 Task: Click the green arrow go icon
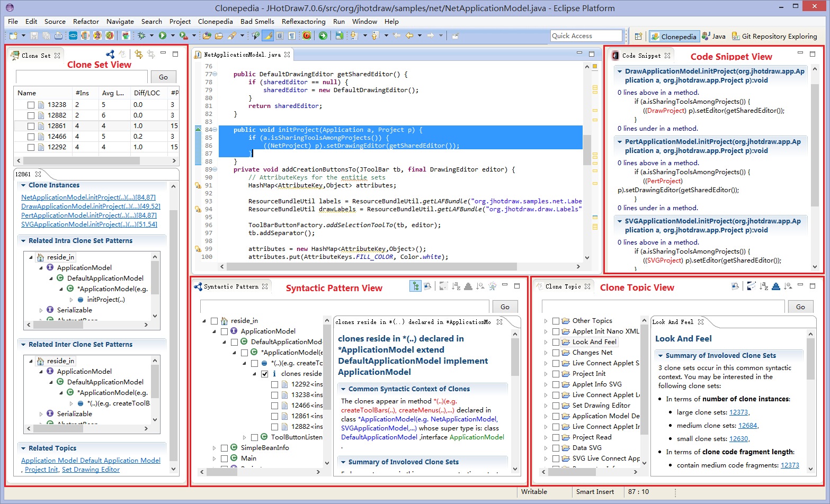[x=323, y=35]
